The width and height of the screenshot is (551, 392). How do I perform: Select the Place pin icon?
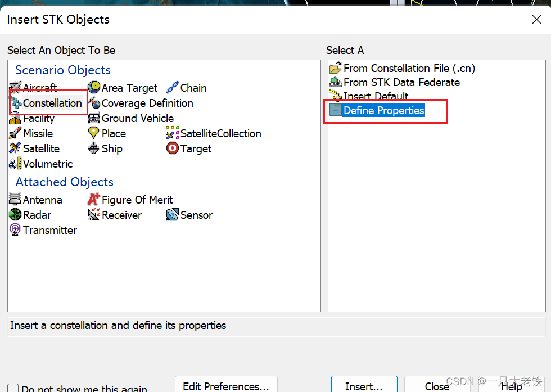(x=93, y=133)
